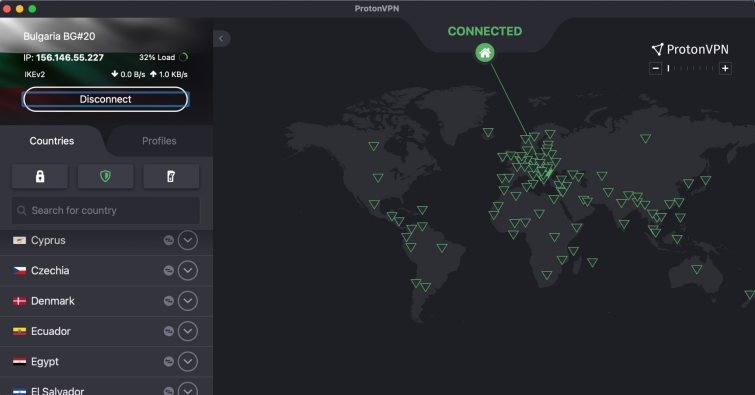
Task: Collapse the sidebar with arrow button
Action: coord(221,39)
